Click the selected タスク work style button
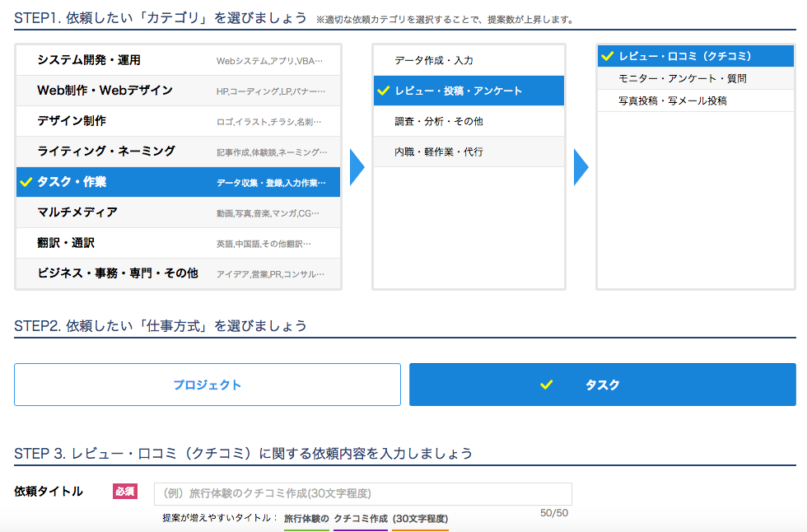Screen dimensions: 807x532 click(x=603, y=385)
